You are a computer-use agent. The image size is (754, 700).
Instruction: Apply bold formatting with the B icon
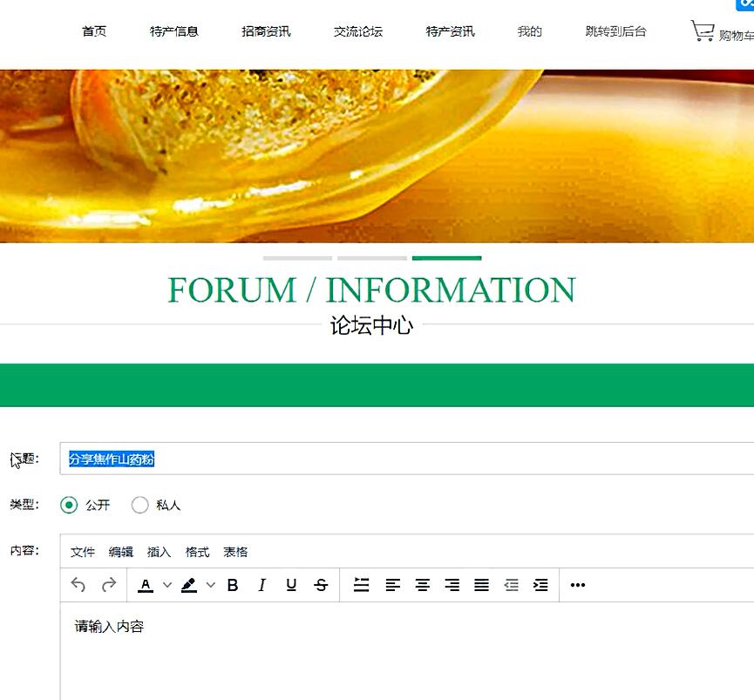coord(232,585)
